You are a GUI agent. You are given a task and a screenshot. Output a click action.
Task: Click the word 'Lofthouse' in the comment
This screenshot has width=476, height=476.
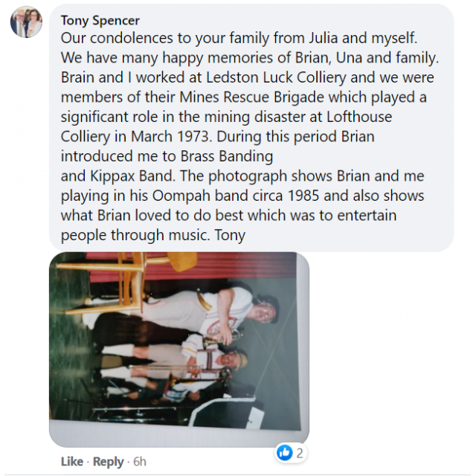click(359, 117)
